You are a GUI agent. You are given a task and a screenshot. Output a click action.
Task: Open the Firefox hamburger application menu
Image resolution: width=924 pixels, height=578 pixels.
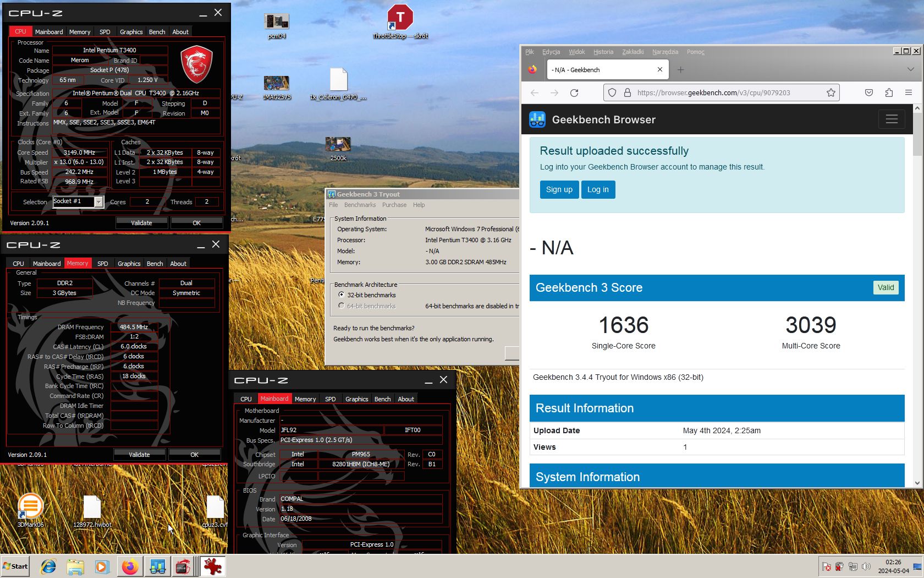pos(909,92)
